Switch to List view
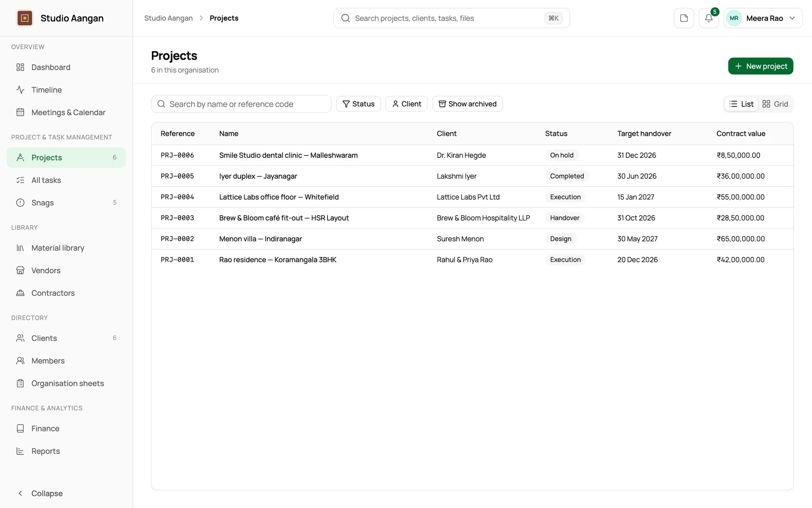Screen dimensions: 812x508 point(741,104)
